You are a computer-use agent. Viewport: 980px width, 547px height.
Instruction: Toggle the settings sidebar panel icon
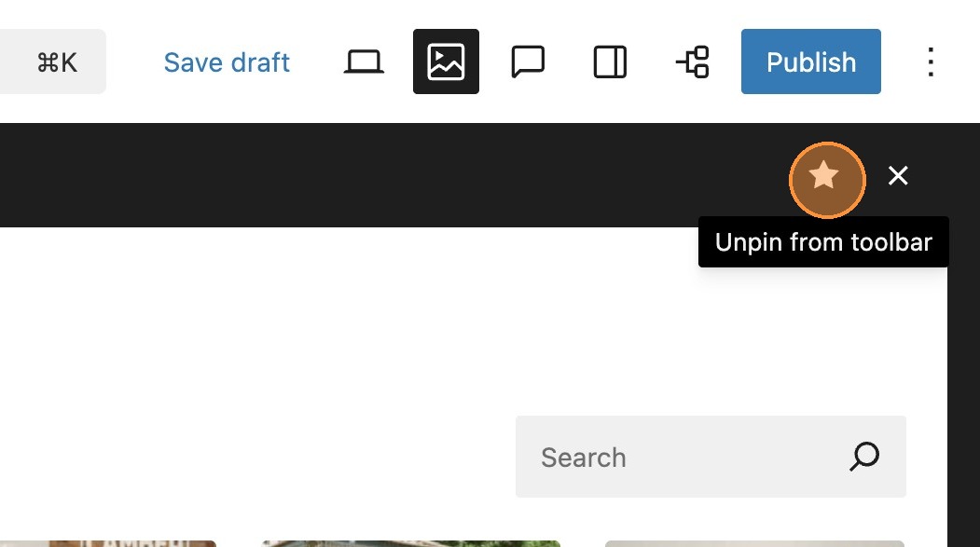610,62
